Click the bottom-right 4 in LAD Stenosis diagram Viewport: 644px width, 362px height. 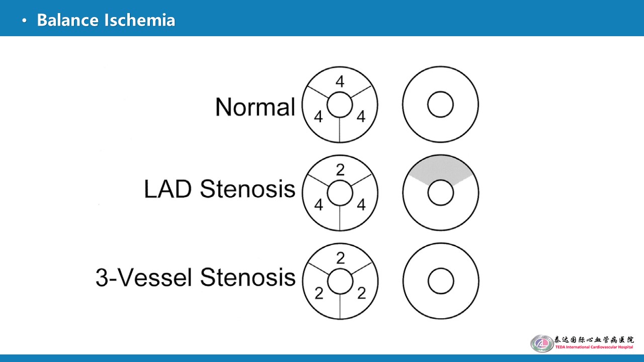pyautogui.click(x=361, y=205)
